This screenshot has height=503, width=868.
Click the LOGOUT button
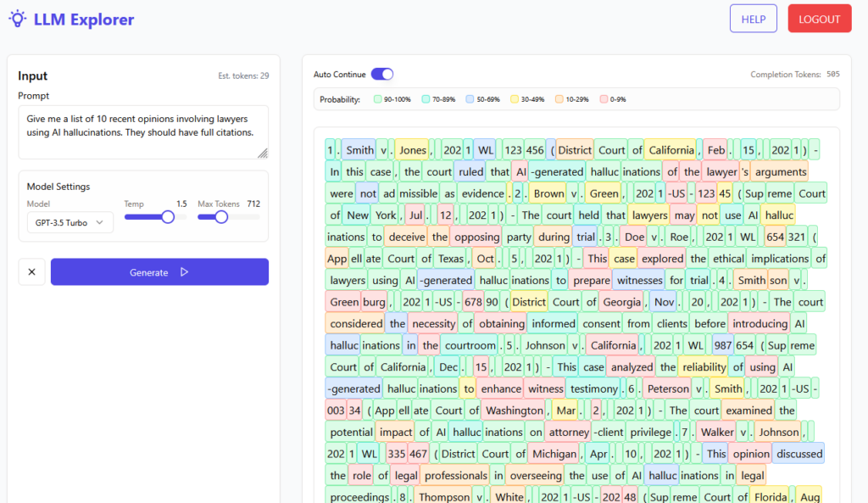coord(819,18)
